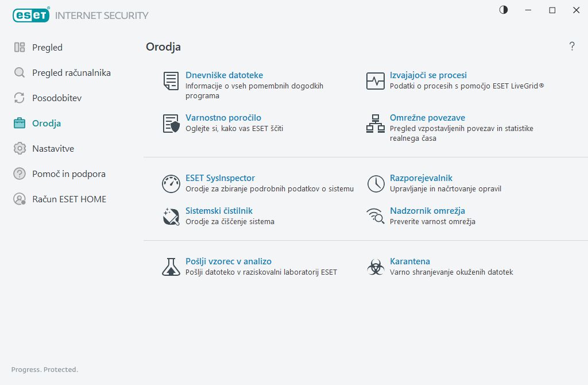Open Pomoč in podpora section

click(69, 174)
